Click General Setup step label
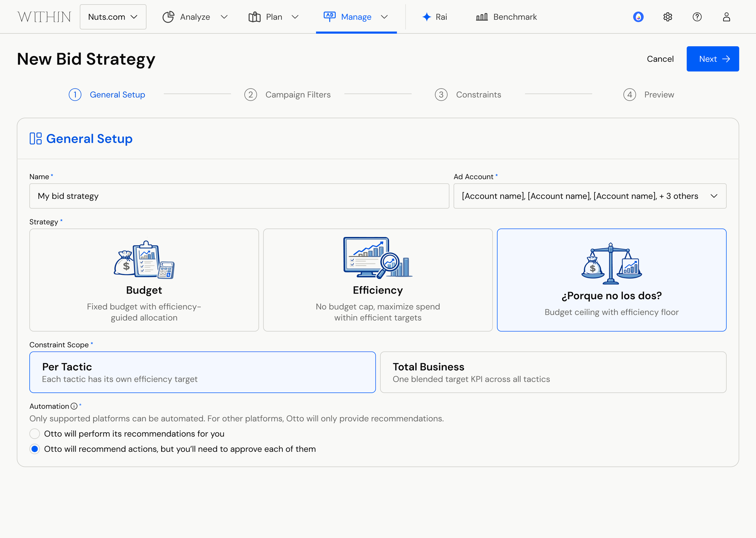Image resolution: width=756 pixels, height=538 pixels. [x=118, y=95]
